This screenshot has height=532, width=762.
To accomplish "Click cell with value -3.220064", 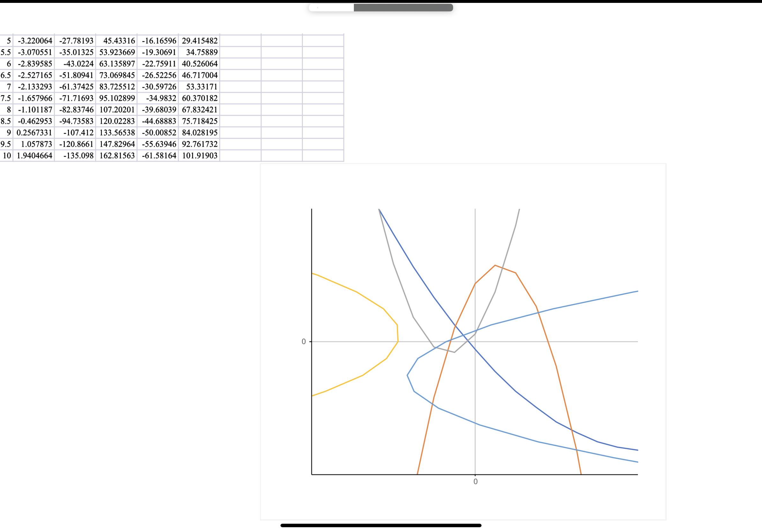I will click(34, 41).
